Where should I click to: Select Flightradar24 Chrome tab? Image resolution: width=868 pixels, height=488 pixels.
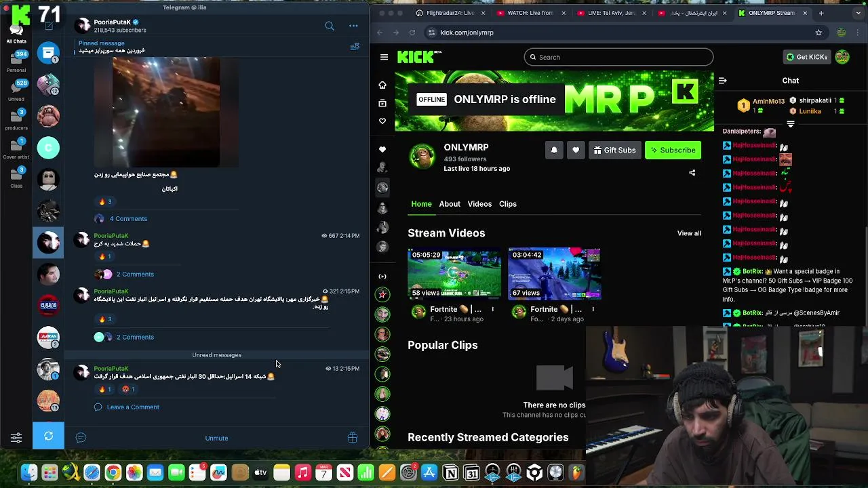(451, 13)
